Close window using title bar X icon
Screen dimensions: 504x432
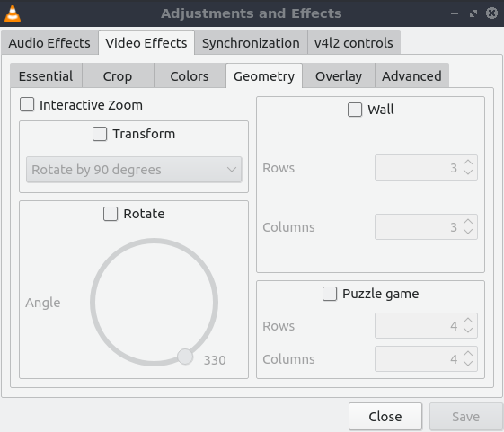click(491, 13)
